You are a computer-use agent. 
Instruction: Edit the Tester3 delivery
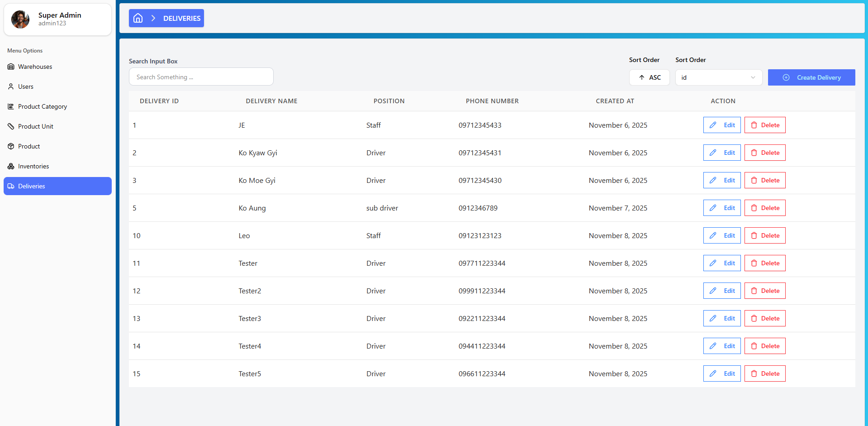(x=722, y=318)
